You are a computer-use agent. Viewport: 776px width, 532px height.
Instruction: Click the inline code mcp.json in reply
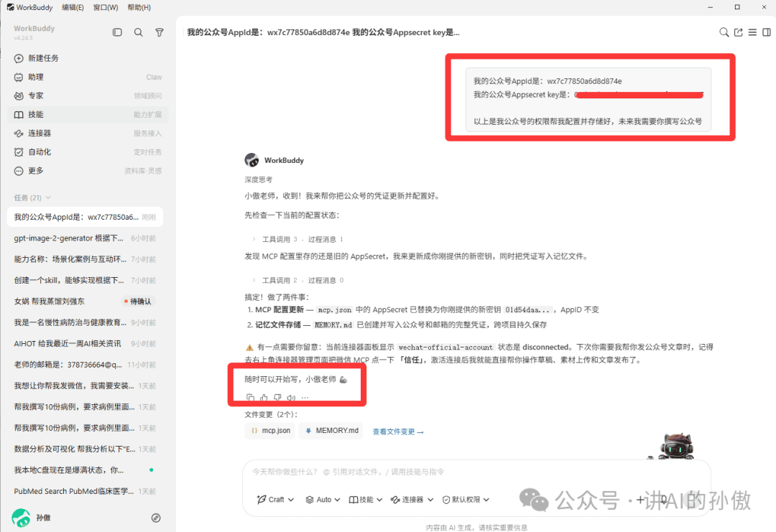[335, 310]
